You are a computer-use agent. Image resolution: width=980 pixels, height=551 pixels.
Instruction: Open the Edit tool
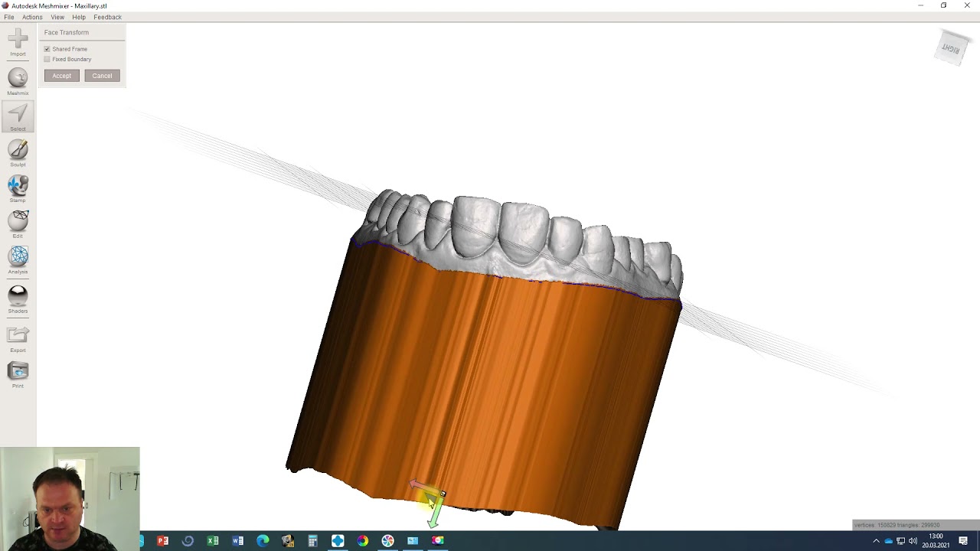point(18,225)
